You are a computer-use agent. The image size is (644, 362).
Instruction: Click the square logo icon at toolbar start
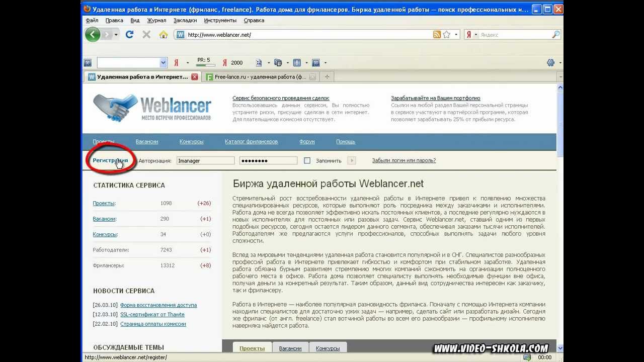coord(88,63)
